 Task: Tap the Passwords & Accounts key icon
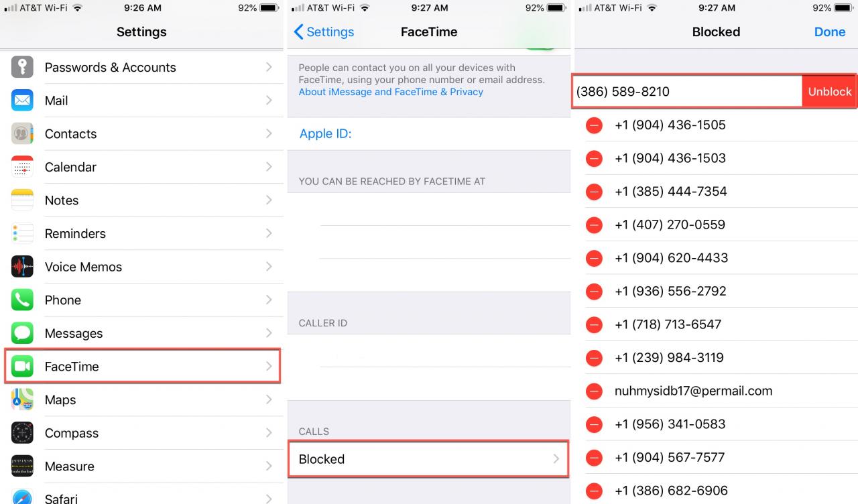pyautogui.click(x=22, y=67)
